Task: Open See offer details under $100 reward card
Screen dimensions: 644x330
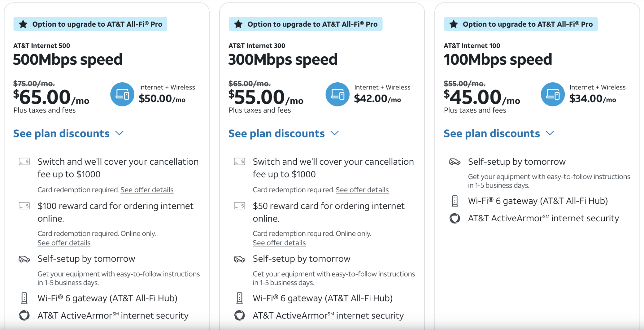Action: 64,243
